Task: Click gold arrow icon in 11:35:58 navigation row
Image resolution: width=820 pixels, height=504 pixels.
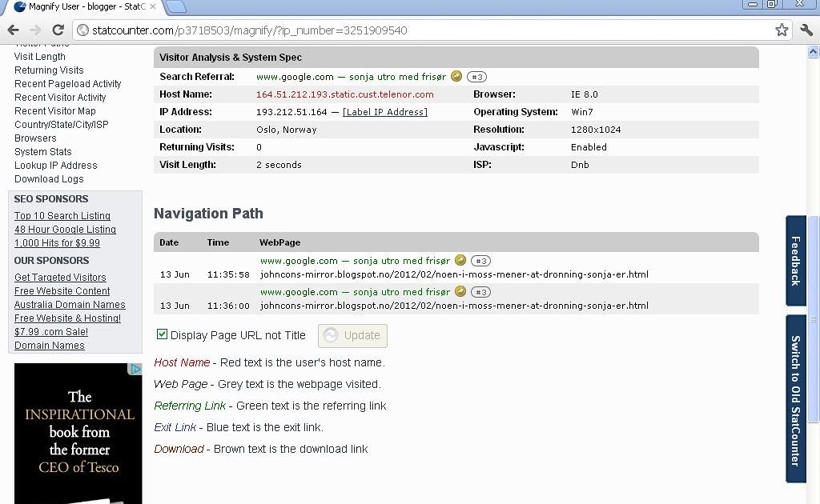Action: [460, 260]
